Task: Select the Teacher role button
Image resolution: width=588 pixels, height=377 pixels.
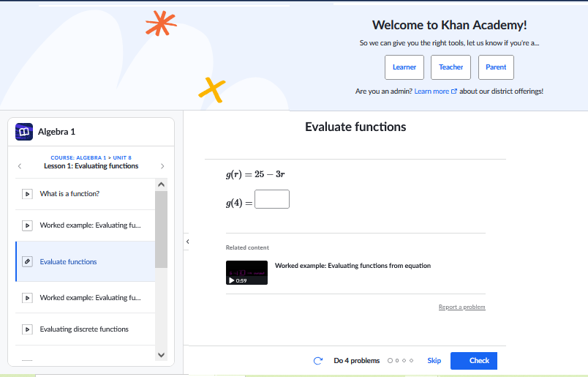Action: [x=451, y=67]
